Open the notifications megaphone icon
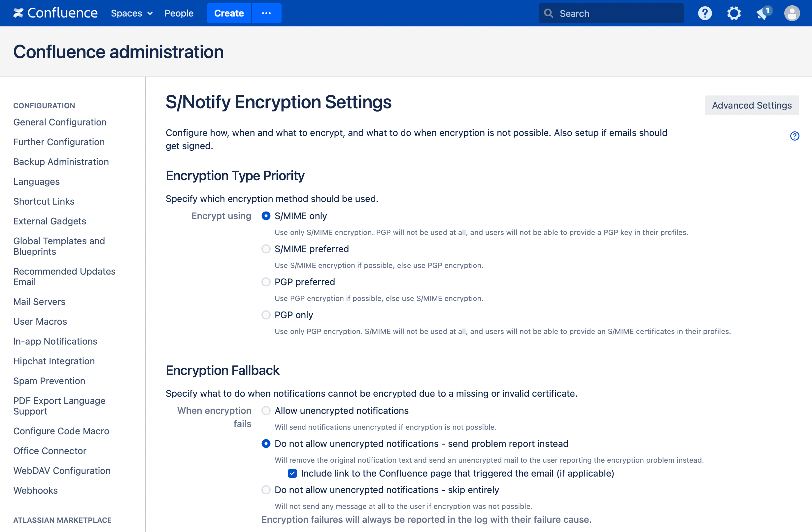The image size is (812, 532). (763, 13)
